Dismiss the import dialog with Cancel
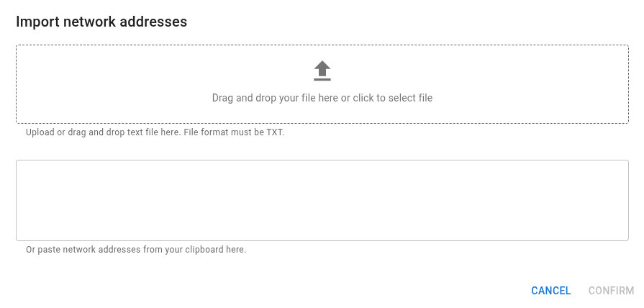 click(550, 291)
